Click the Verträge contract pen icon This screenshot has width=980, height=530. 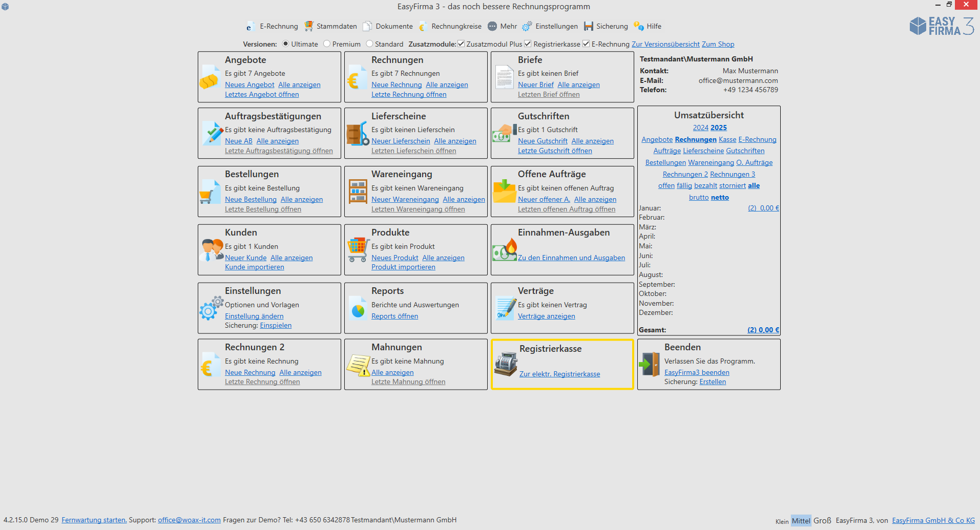(x=506, y=308)
